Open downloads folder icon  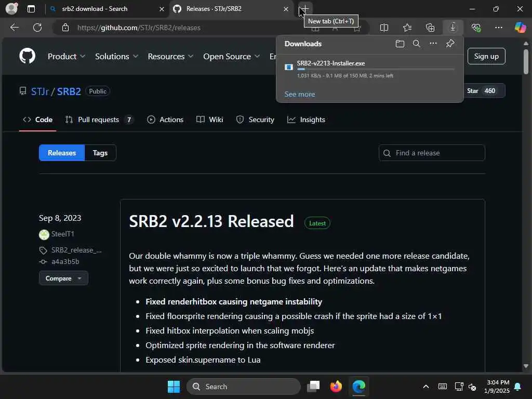[400, 44]
